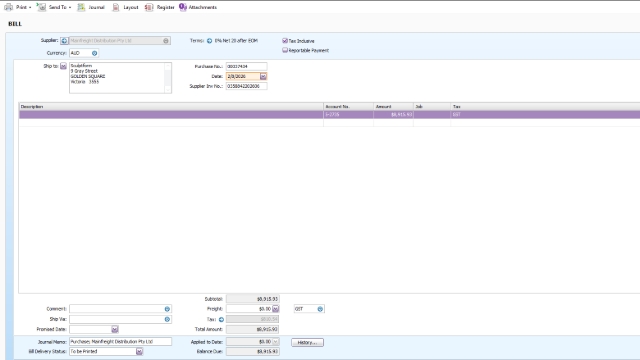Click the Purchase No. field
This screenshot has width=640, height=360.
point(247,66)
